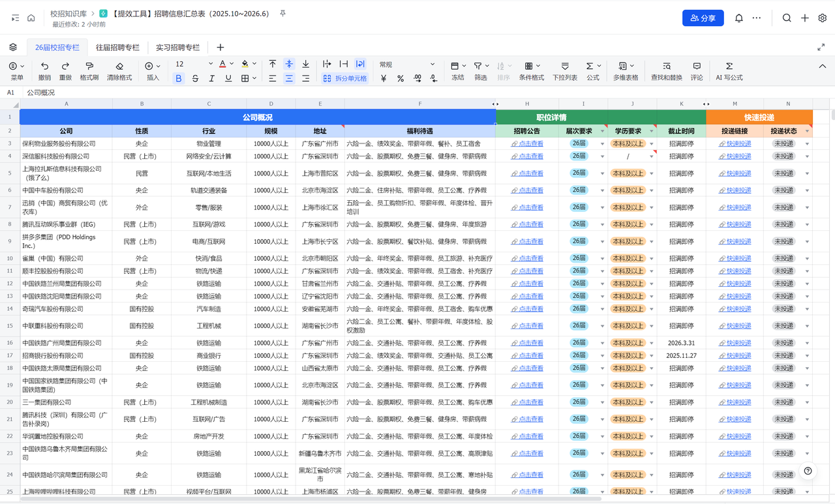Open find and replace (查找和替换)

tap(666, 67)
